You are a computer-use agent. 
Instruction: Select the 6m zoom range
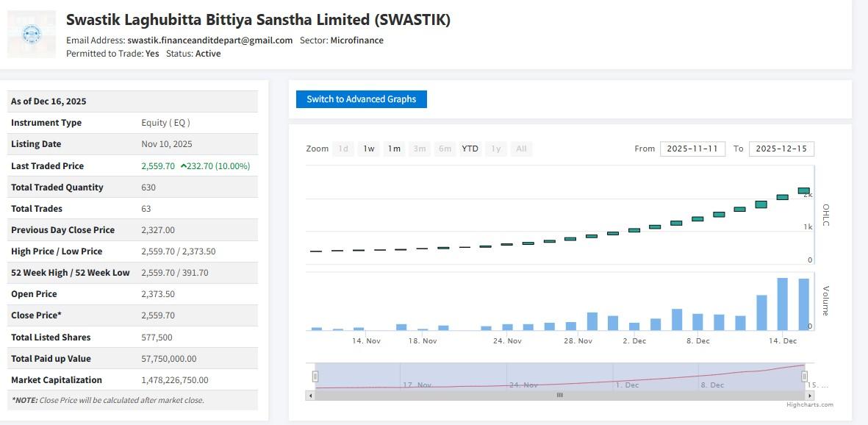click(x=445, y=149)
